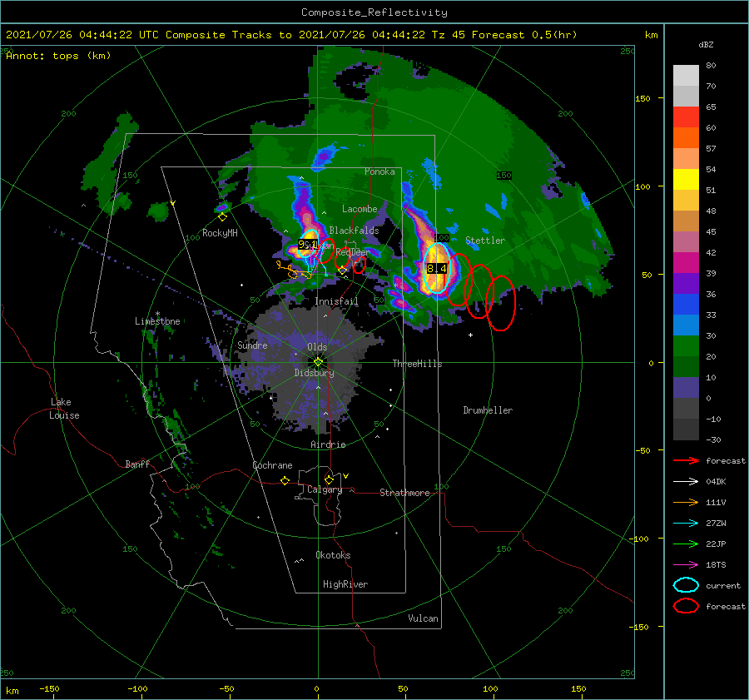
Task: Click the green 22JP track arrow
Action: 686,544
